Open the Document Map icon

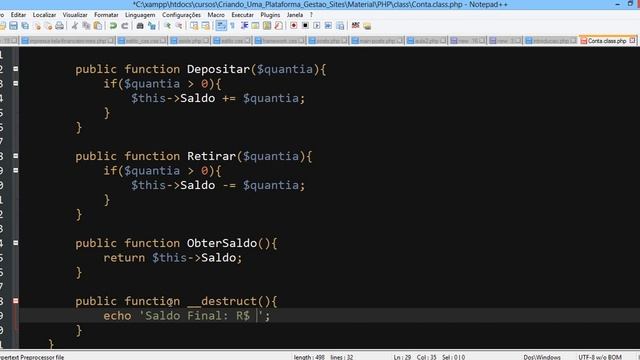click(x=267, y=26)
